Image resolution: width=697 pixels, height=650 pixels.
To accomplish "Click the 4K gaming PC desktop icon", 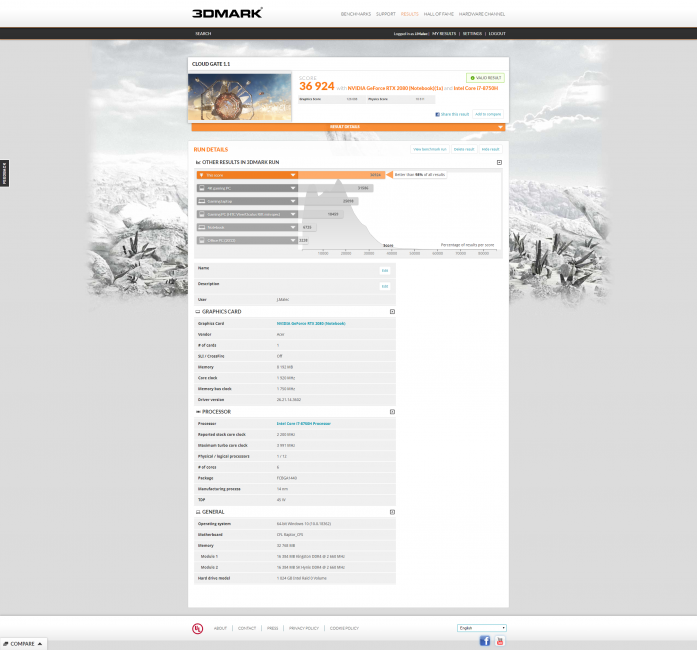I will point(201,188).
